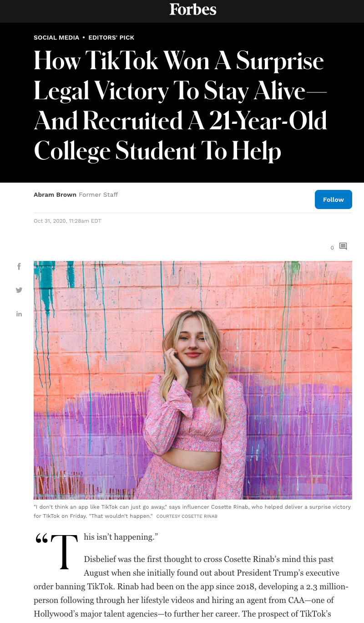Follow author Abram Brown
This screenshot has width=364, height=623.
pyautogui.click(x=333, y=199)
